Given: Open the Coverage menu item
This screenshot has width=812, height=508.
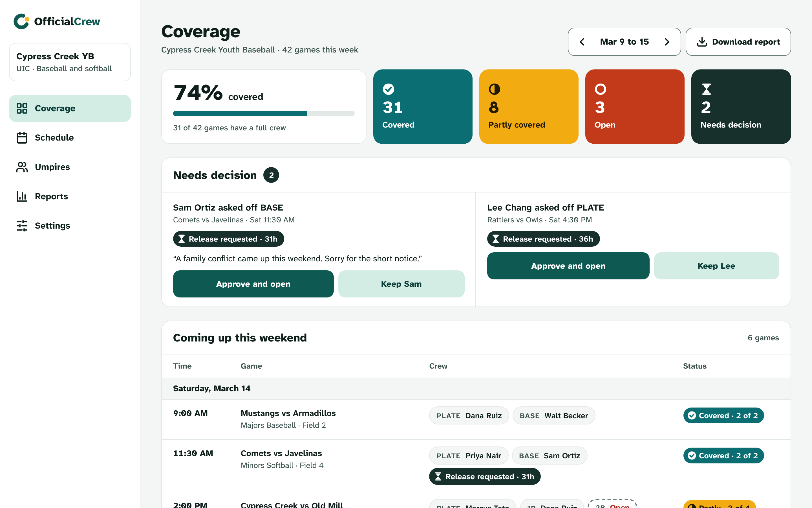Looking at the screenshot, I should point(70,108).
